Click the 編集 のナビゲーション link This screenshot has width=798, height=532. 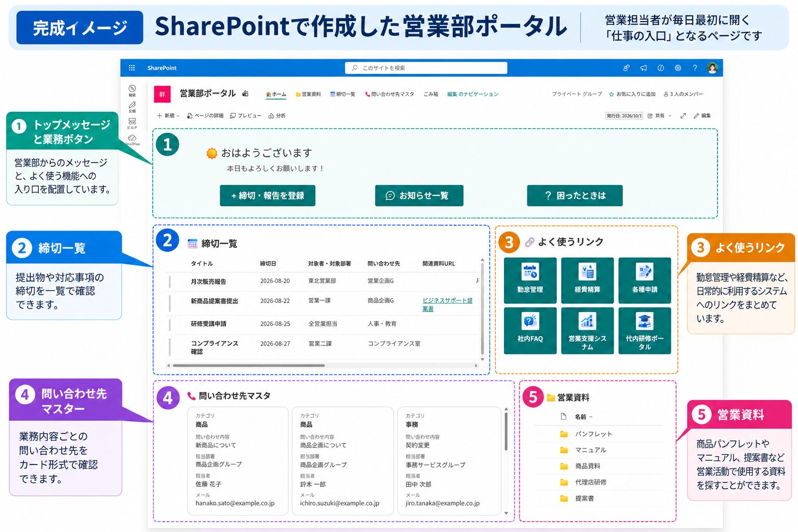(x=473, y=94)
